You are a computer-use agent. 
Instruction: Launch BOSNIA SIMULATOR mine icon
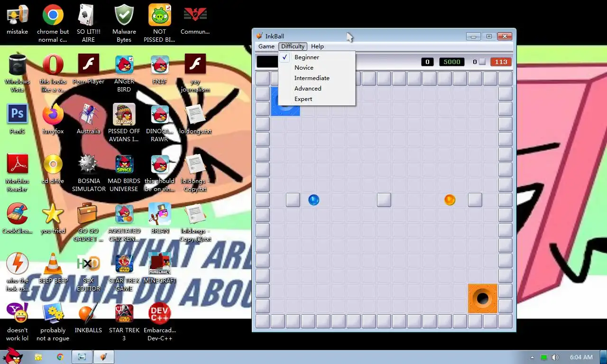pyautogui.click(x=89, y=172)
